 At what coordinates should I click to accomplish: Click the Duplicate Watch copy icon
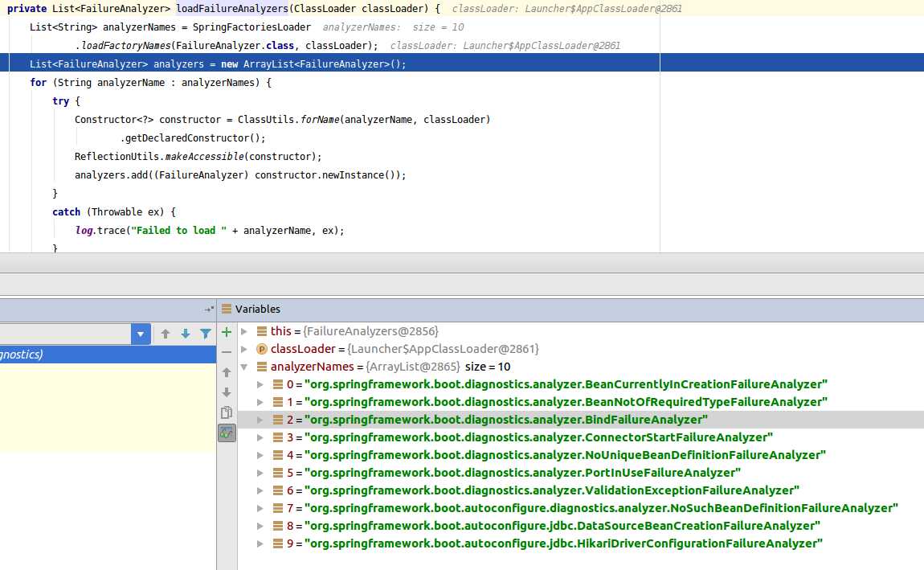(227, 412)
